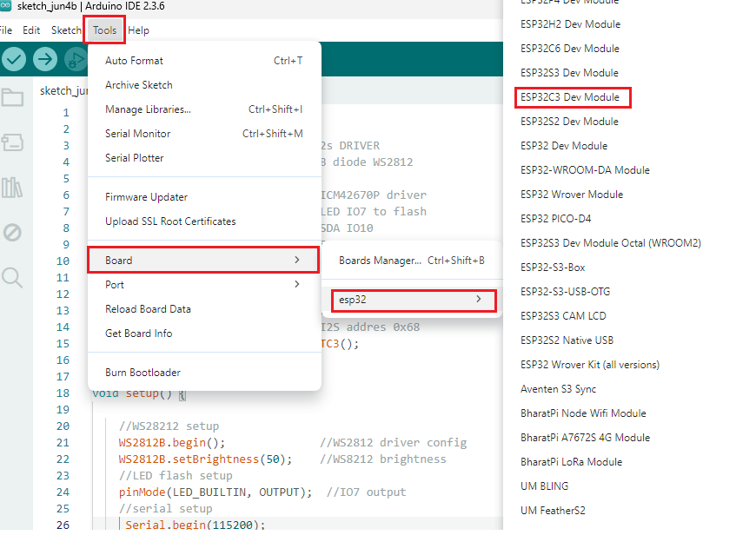The image size is (756, 555).
Task: Select Auto Format menu entry
Action: click(x=135, y=61)
